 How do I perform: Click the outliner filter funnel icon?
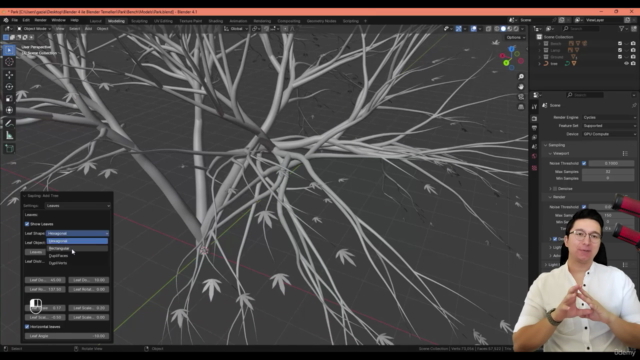[622, 29]
